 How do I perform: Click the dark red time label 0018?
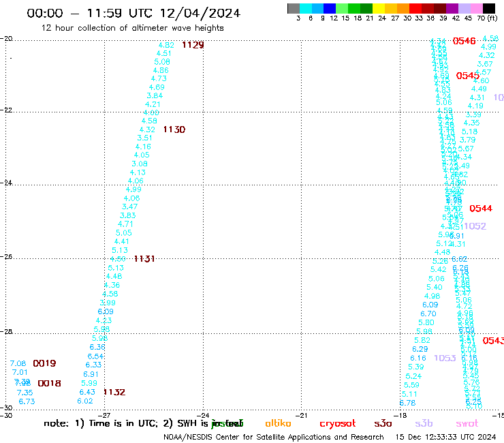click(x=49, y=384)
